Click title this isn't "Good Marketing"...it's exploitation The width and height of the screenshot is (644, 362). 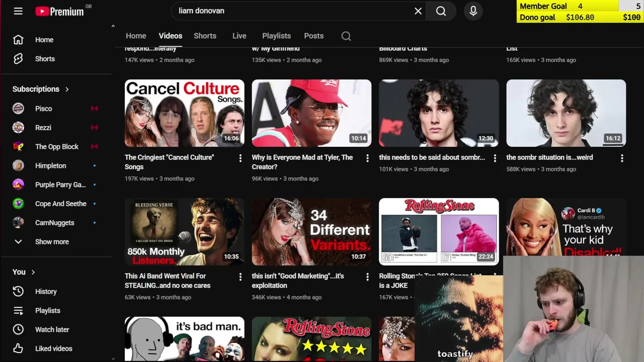click(x=298, y=281)
